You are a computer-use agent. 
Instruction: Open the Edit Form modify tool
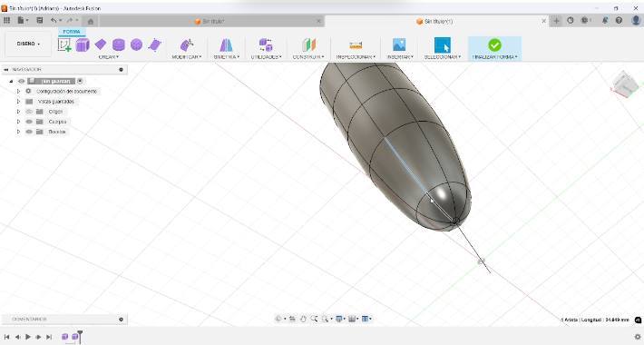point(187,44)
